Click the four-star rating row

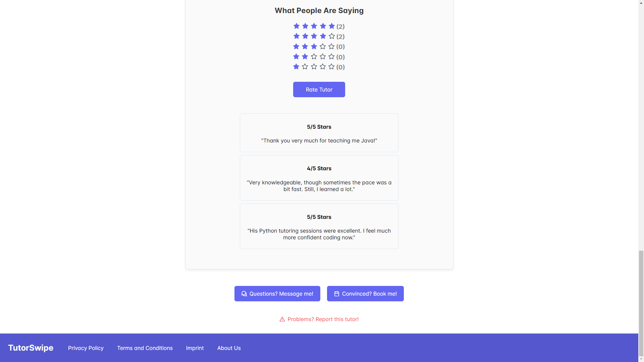[319, 36]
